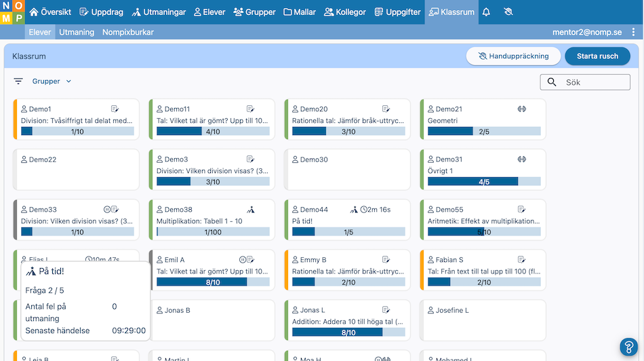The height and width of the screenshot is (361, 644).
Task: Click the pause icon on Emil A card
Action: (242, 259)
